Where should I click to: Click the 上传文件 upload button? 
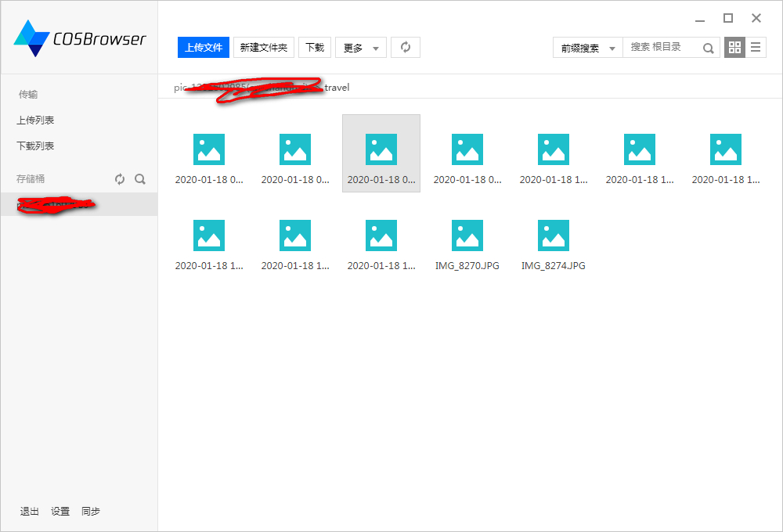point(204,48)
